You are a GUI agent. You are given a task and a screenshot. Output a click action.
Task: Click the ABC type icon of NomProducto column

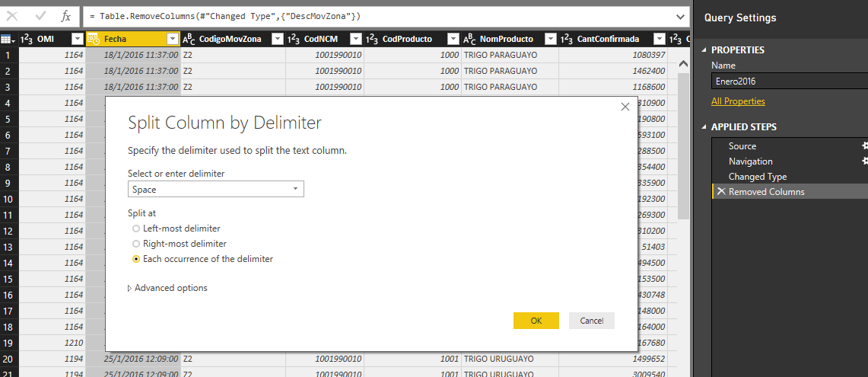(x=469, y=39)
